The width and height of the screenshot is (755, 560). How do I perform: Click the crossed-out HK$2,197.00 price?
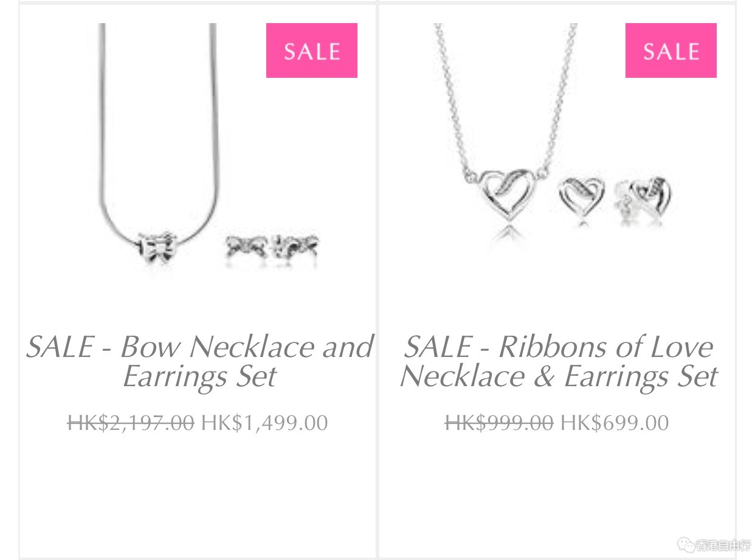coord(131,423)
